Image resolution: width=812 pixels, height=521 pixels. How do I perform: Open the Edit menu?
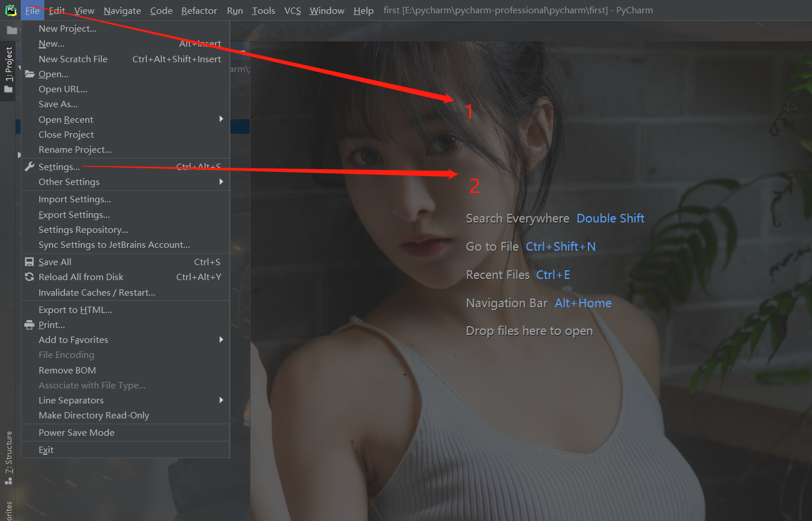(56, 10)
